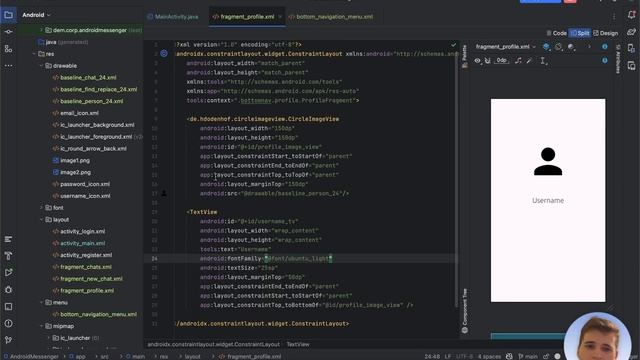
Task: Collapse the res folder
Action: (x=34, y=54)
